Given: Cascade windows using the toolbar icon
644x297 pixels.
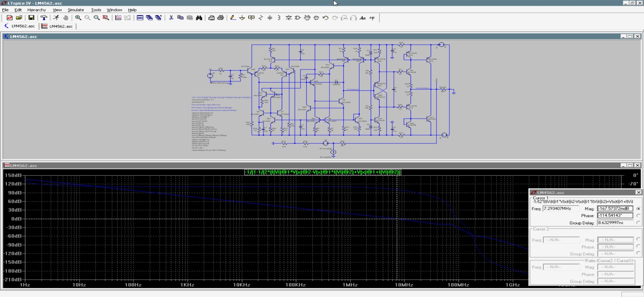Looking at the screenshot, I should 149,18.
